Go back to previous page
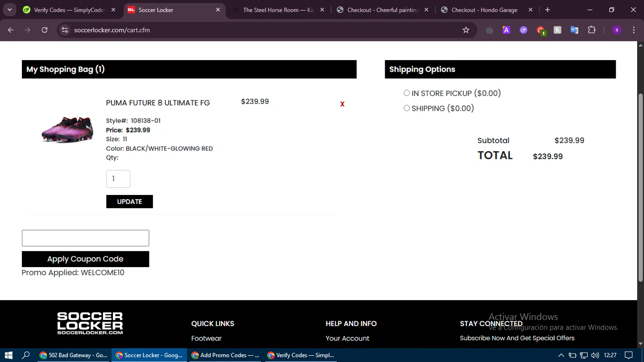This screenshot has width=644, height=362. click(11, 30)
